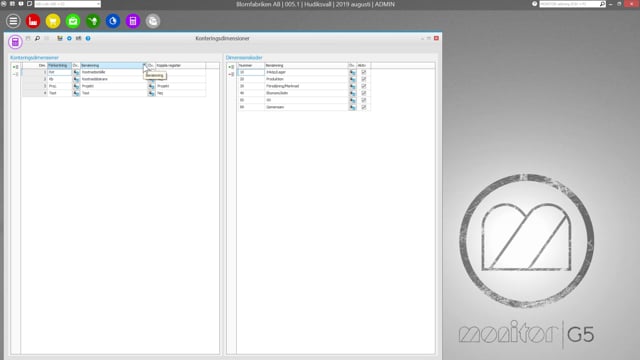Add a new row in Dimensionskoder table

pyautogui.click(x=231, y=67)
